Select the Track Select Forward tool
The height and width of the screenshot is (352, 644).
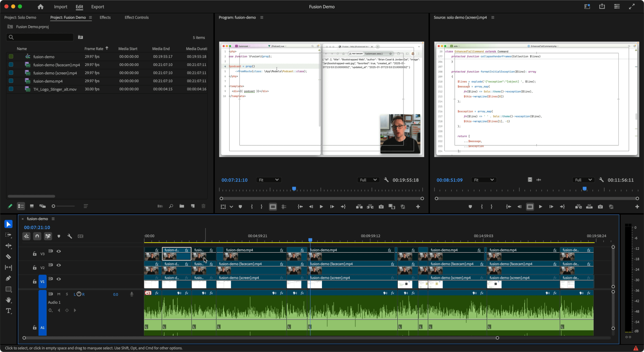click(x=8, y=235)
